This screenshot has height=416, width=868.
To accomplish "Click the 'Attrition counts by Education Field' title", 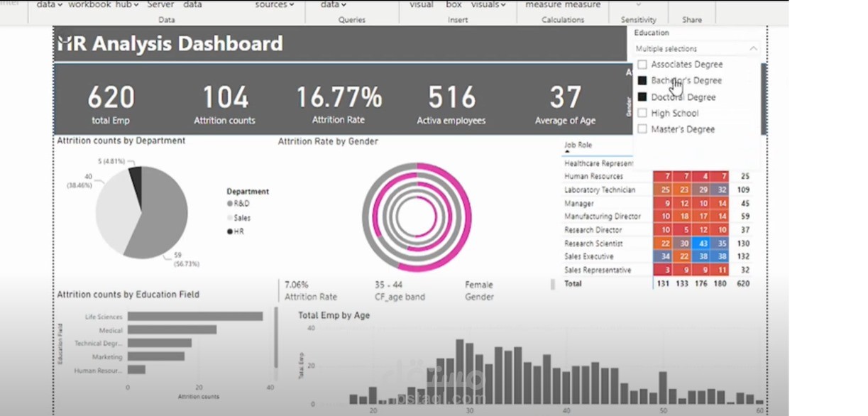I will coord(128,294).
